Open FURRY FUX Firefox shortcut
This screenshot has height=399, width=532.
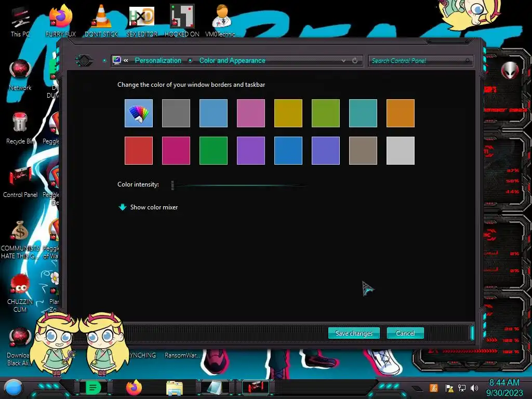61,21
